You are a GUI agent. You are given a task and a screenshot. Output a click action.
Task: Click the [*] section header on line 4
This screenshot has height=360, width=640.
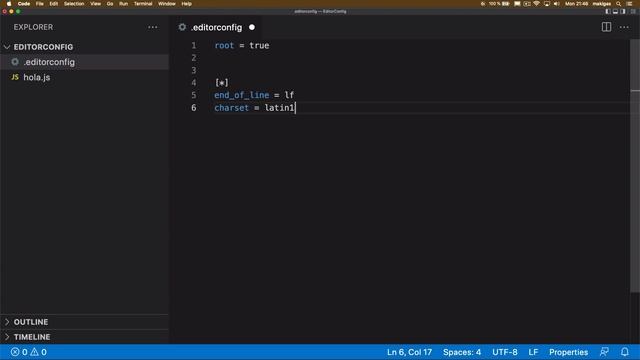[x=222, y=83]
